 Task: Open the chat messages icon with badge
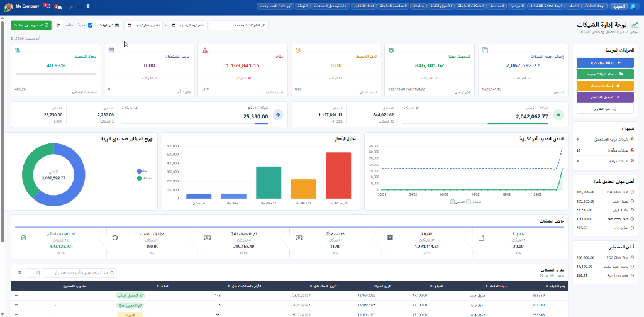pyautogui.click(x=59, y=6)
